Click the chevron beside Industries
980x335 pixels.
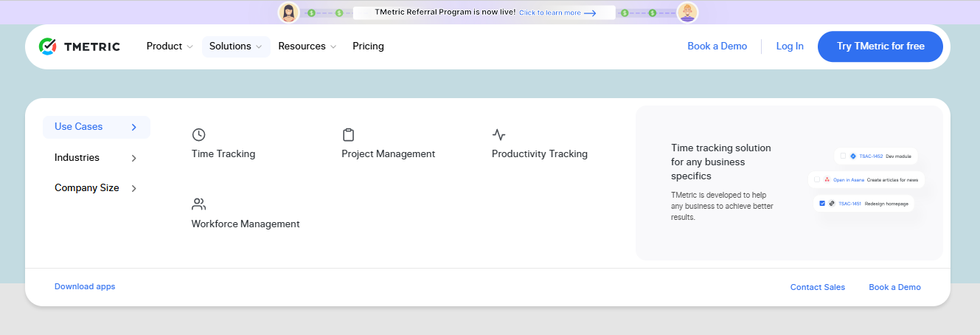[x=133, y=158]
